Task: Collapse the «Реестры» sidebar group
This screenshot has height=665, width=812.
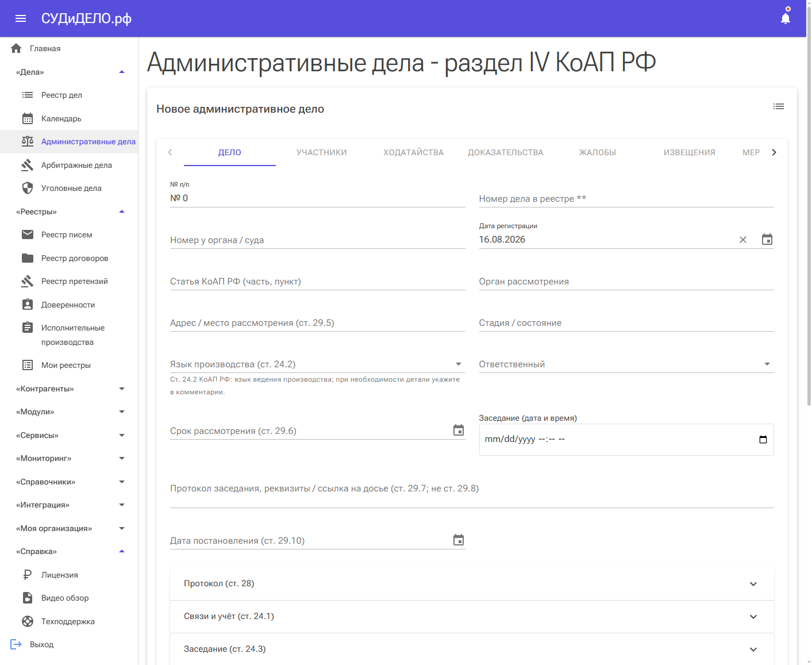Action: [x=122, y=212]
